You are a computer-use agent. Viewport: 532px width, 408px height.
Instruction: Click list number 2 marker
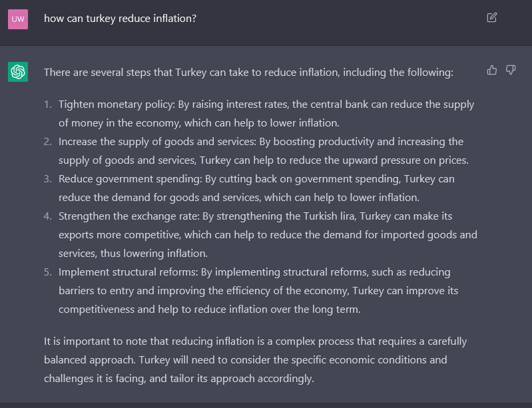coord(48,141)
